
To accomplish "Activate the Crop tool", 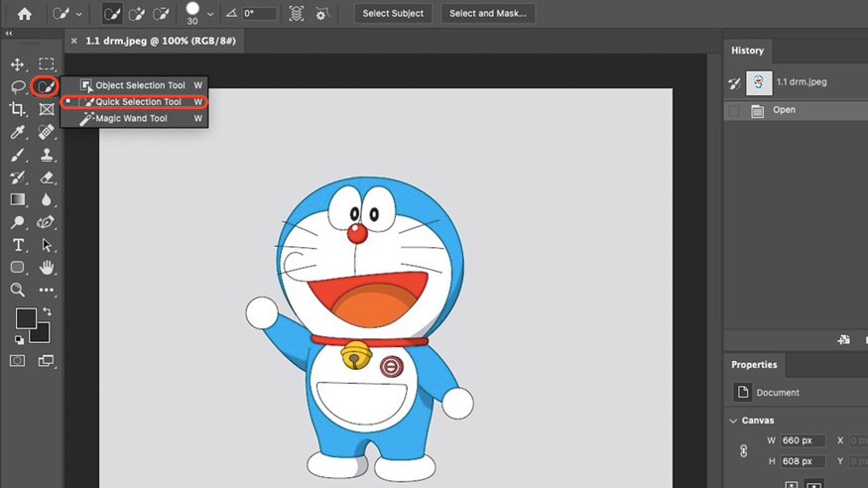I will tap(18, 109).
